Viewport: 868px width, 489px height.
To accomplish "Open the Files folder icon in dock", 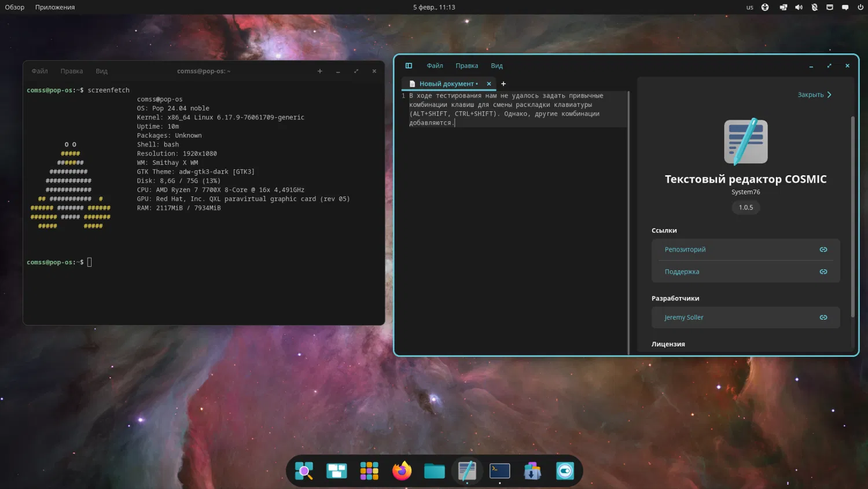I will coord(434,471).
